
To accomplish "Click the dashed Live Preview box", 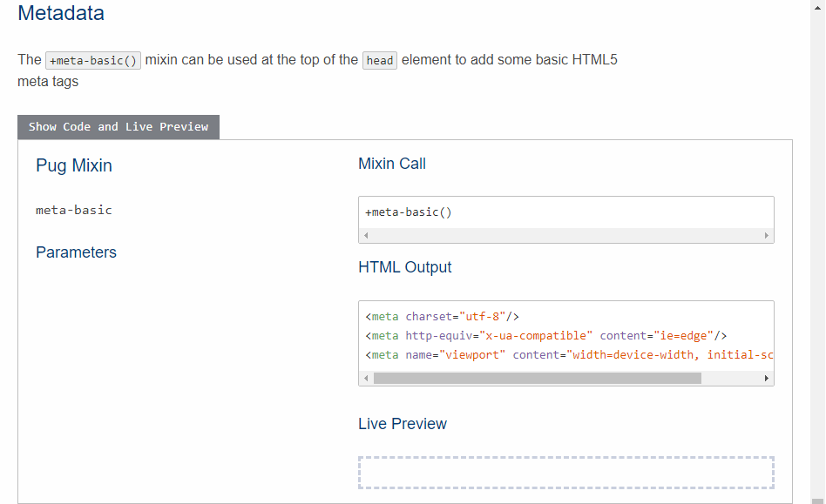I will [x=566, y=473].
